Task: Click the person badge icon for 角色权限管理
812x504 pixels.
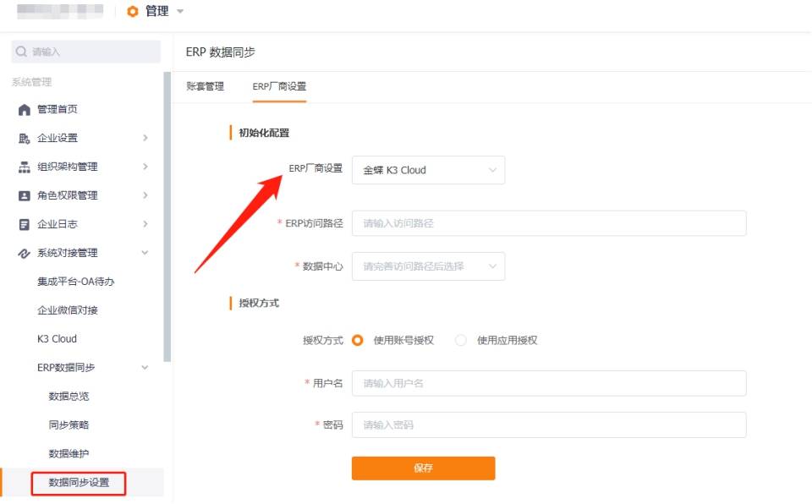Action: pos(25,196)
